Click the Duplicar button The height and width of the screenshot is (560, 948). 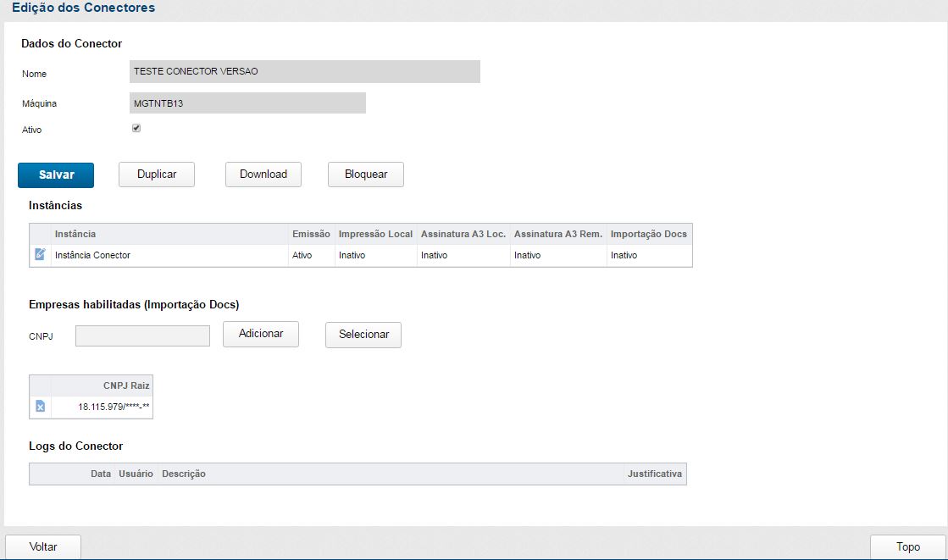157,175
